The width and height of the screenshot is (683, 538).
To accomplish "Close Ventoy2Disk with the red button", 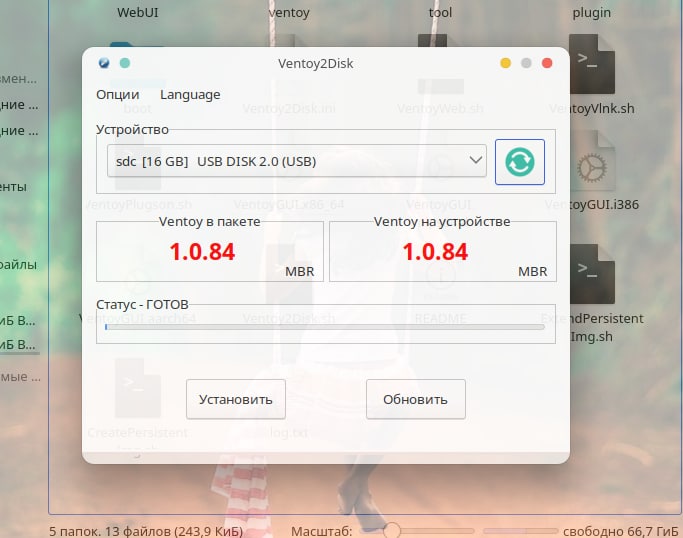I will tap(547, 63).
